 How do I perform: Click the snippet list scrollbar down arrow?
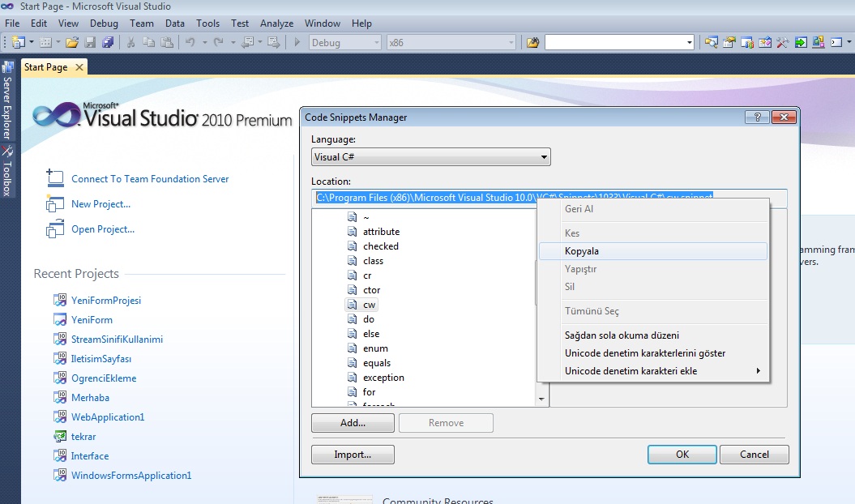click(x=541, y=399)
